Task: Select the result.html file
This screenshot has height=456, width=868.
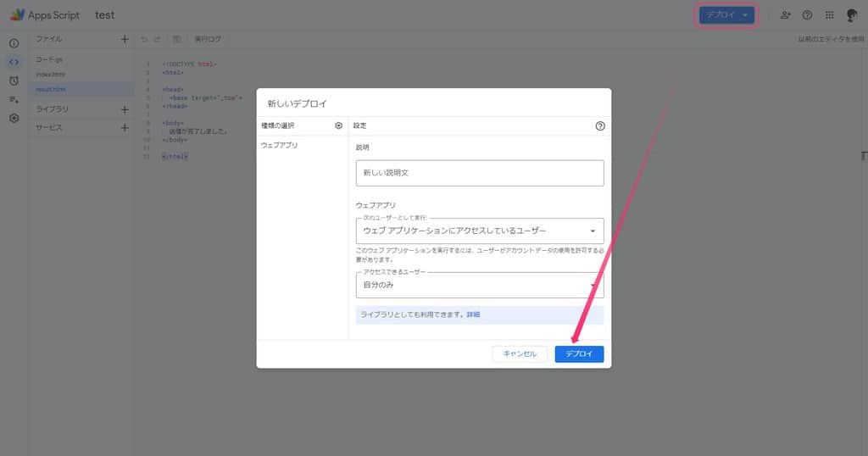Action: tap(81, 89)
